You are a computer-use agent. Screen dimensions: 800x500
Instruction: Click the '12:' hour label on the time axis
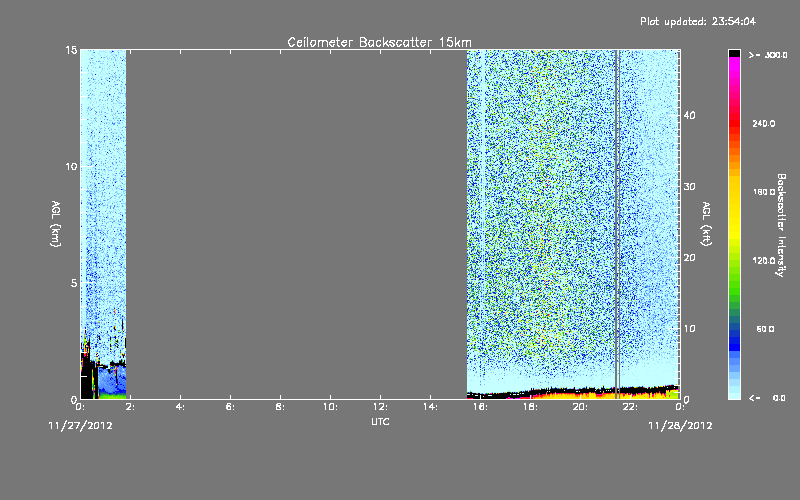[x=381, y=407]
